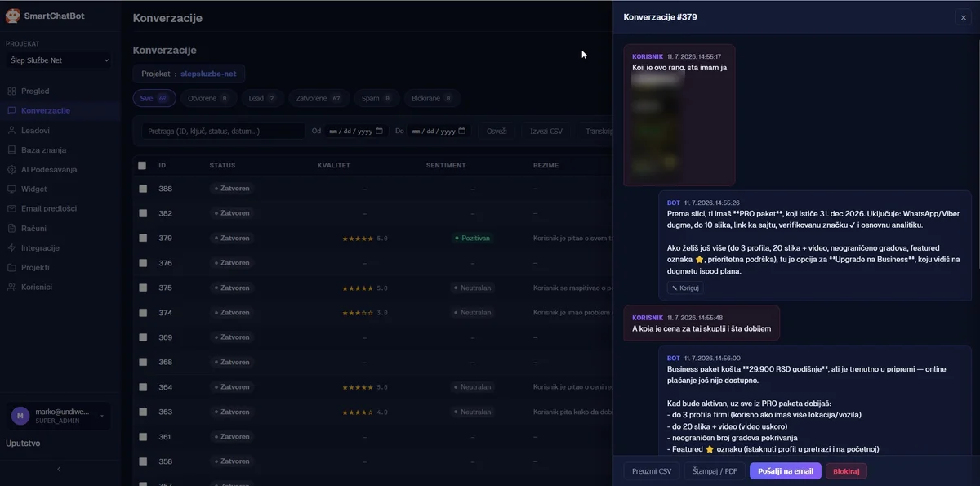Viewport: 980px width, 486px height.
Task: Click the Integracije icon in sidebar
Action: [11, 247]
